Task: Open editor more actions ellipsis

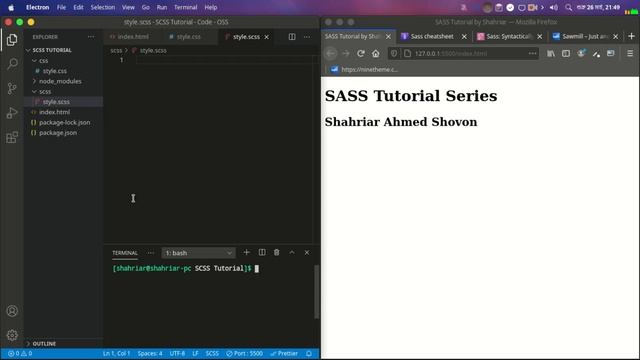Action: (x=307, y=37)
